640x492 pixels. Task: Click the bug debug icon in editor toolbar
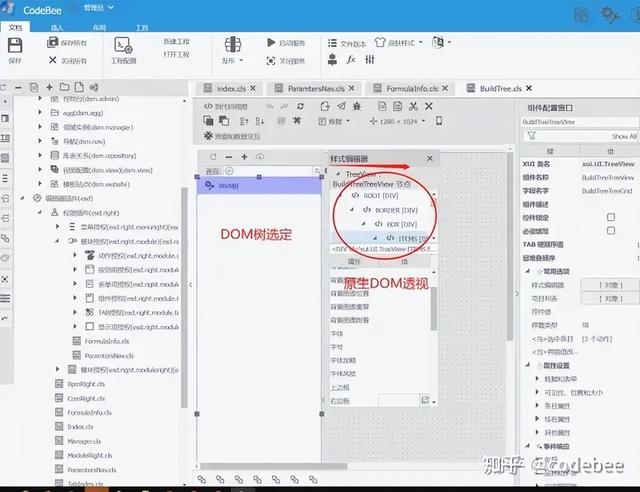[357, 106]
